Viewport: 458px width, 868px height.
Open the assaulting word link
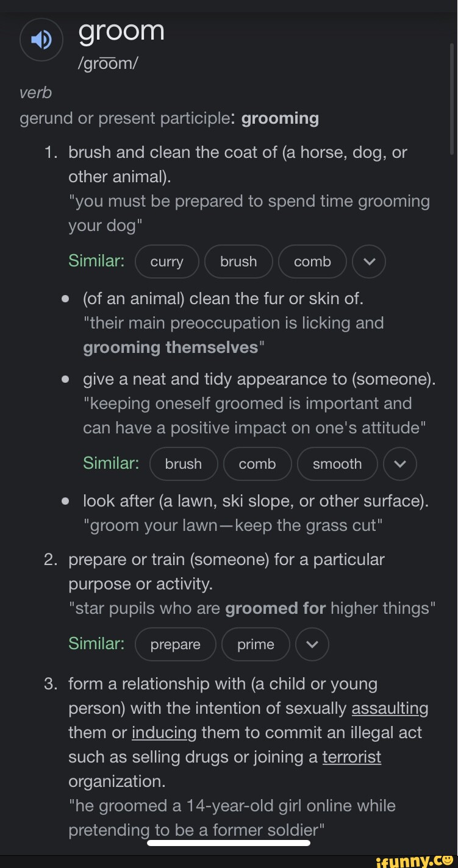[390, 708]
